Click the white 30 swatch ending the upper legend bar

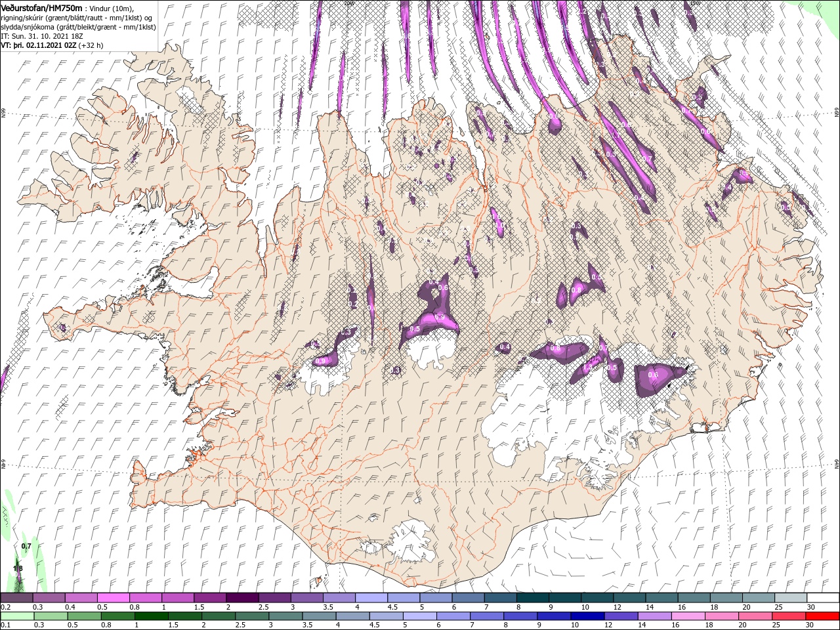point(824,598)
